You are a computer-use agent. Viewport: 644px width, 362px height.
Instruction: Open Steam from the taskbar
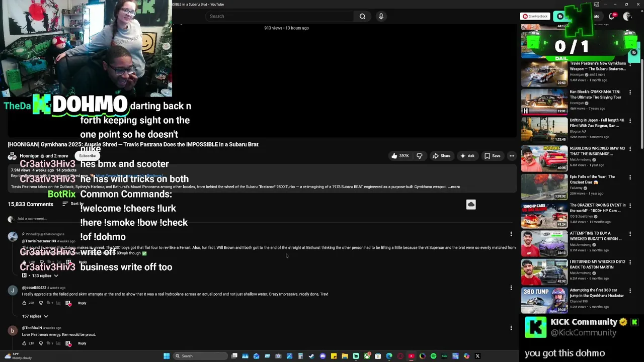(311, 356)
